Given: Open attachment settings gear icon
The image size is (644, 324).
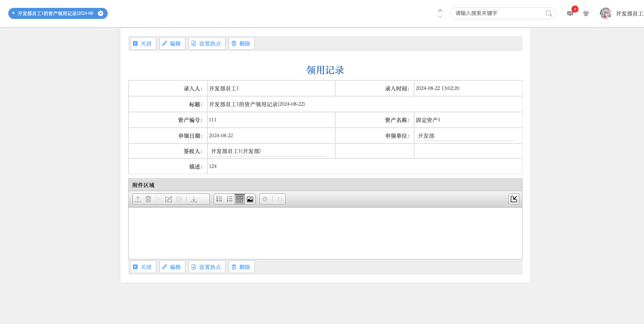Looking at the screenshot, I should pyautogui.click(x=265, y=199).
